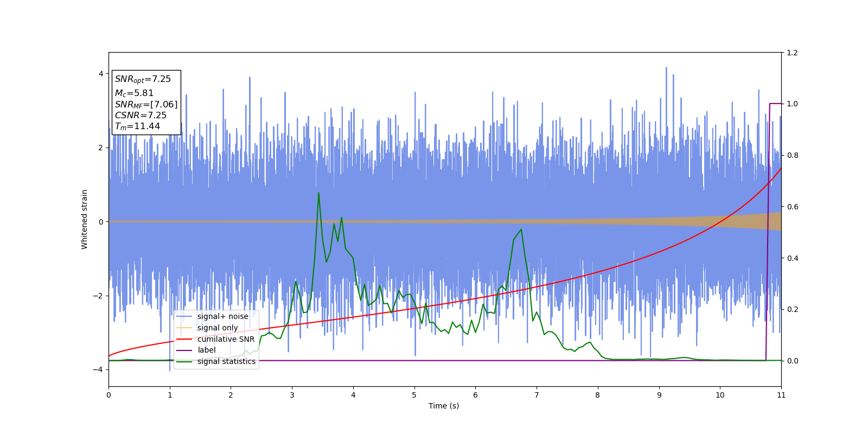The width and height of the screenshot is (868, 434).
Task: Click the x-axis tick label 5
Action: (414, 395)
